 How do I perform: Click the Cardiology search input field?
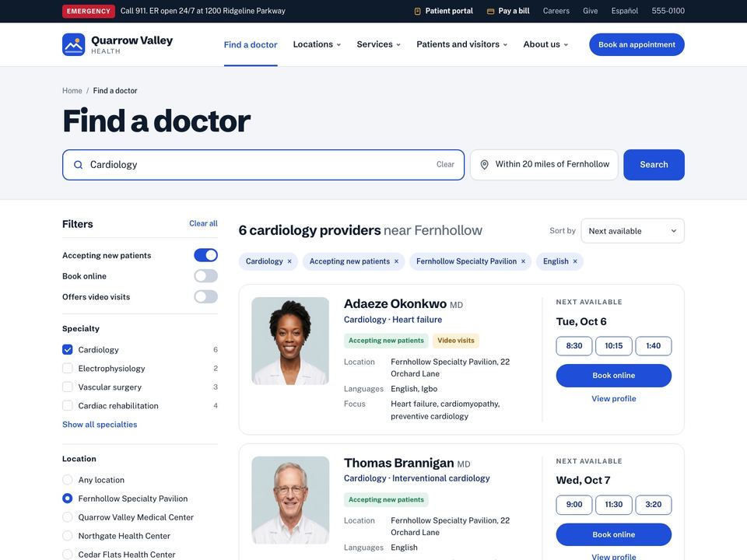tap(263, 165)
